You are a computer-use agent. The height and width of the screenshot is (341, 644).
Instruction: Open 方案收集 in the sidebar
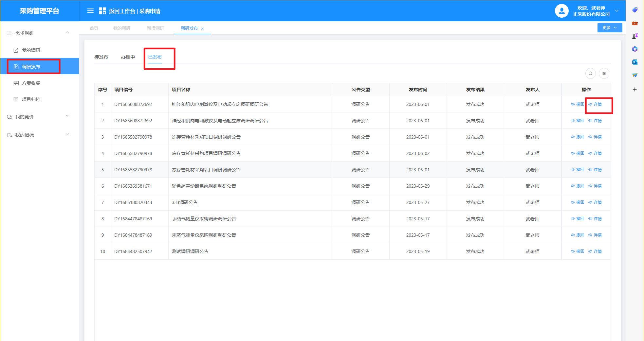[x=31, y=83]
